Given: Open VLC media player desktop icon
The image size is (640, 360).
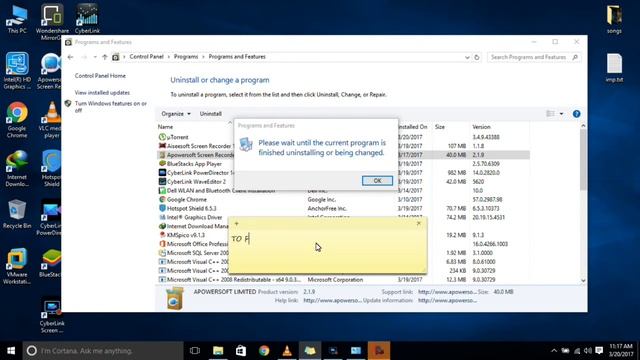Looking at the screenshot, I should [x=51, y=120].
